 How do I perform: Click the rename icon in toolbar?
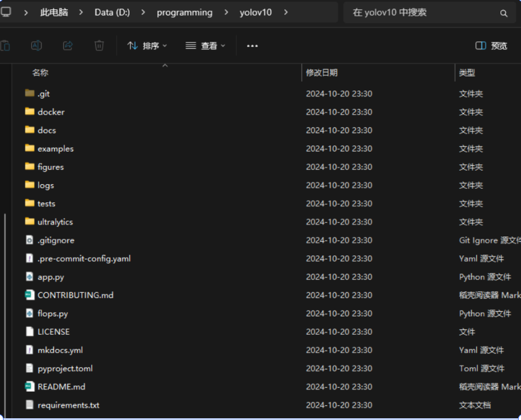point(36,45)
